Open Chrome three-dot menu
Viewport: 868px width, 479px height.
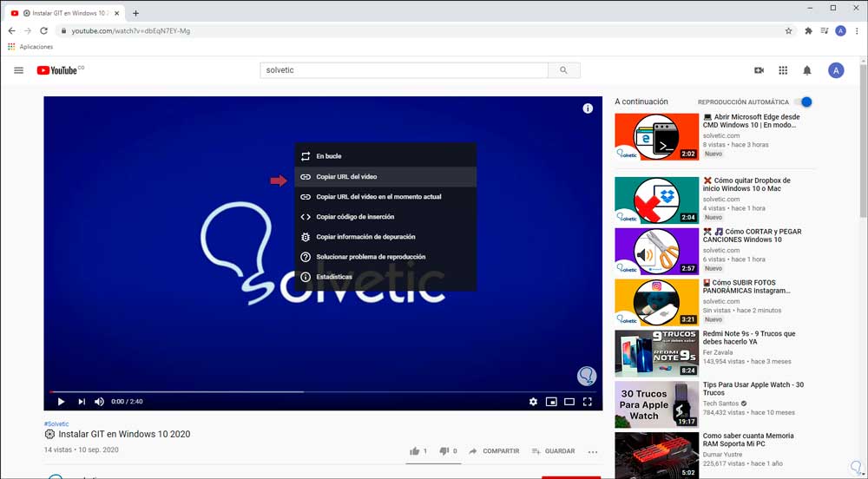tap(857, 31)
